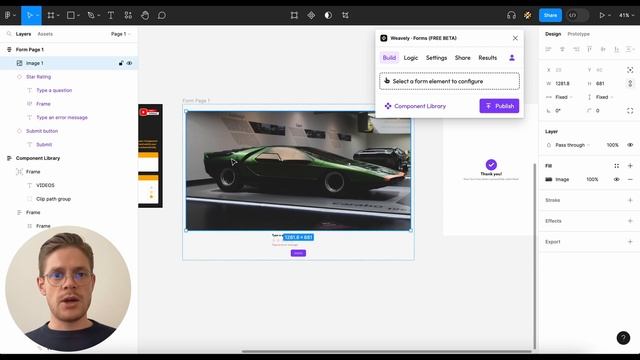Select the Comment tool
Image resolution: width=640 pixels, height=360 pixels.
[162, 16]
